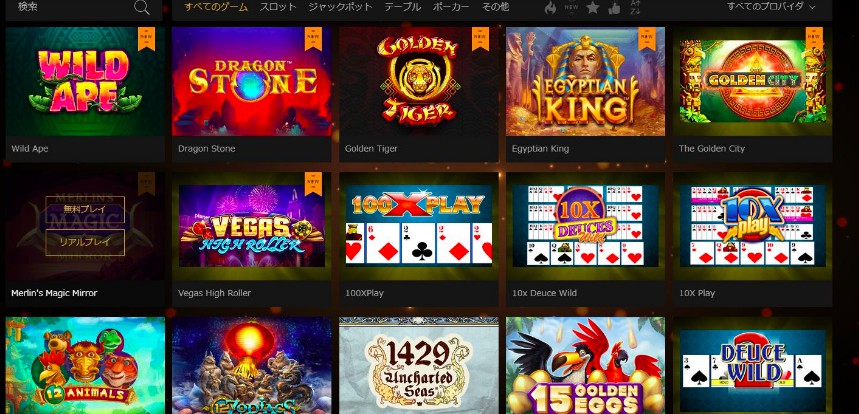Filter games by the NEW icon
Image resolution: width=859 pixels, height=414 pixels.
point(571,7)
